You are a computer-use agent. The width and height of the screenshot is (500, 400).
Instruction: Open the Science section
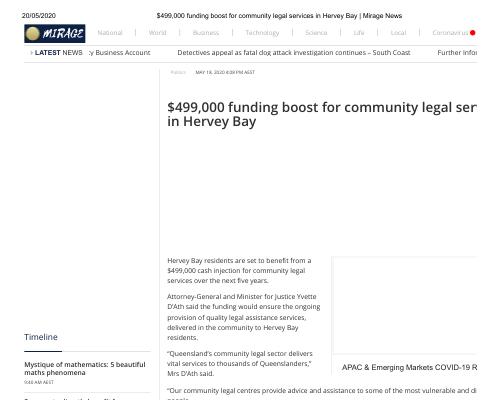click(x=316, y=33)
